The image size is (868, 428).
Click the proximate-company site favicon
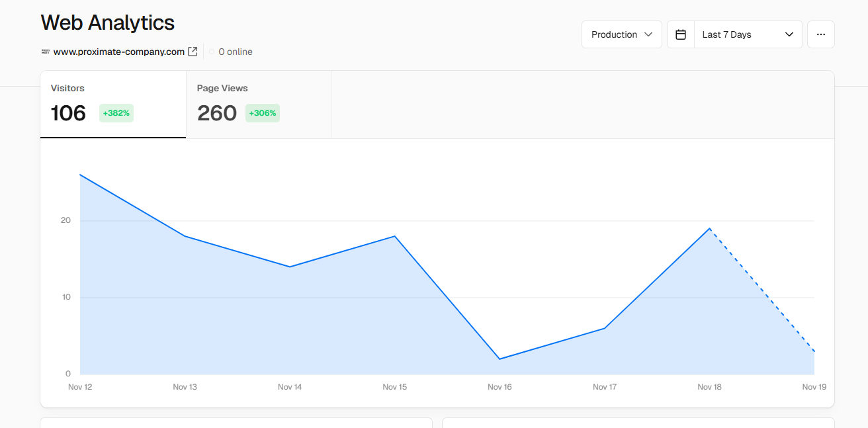[45, 51]
